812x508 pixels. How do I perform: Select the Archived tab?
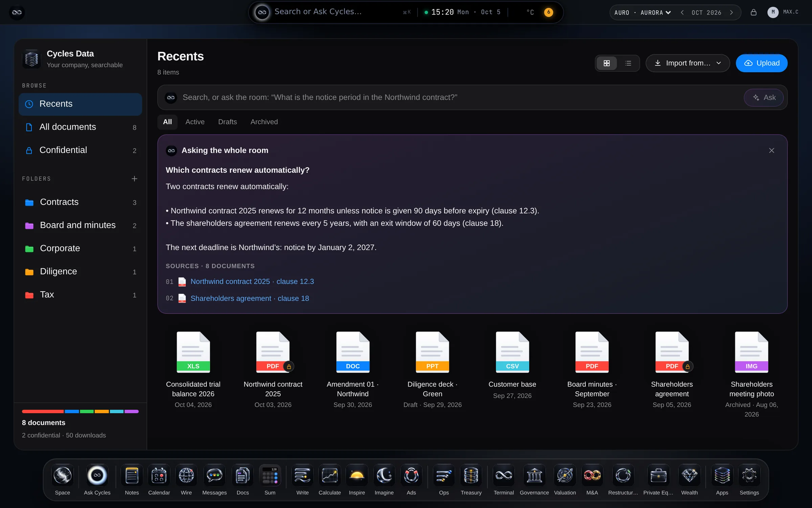coord(264,122)
